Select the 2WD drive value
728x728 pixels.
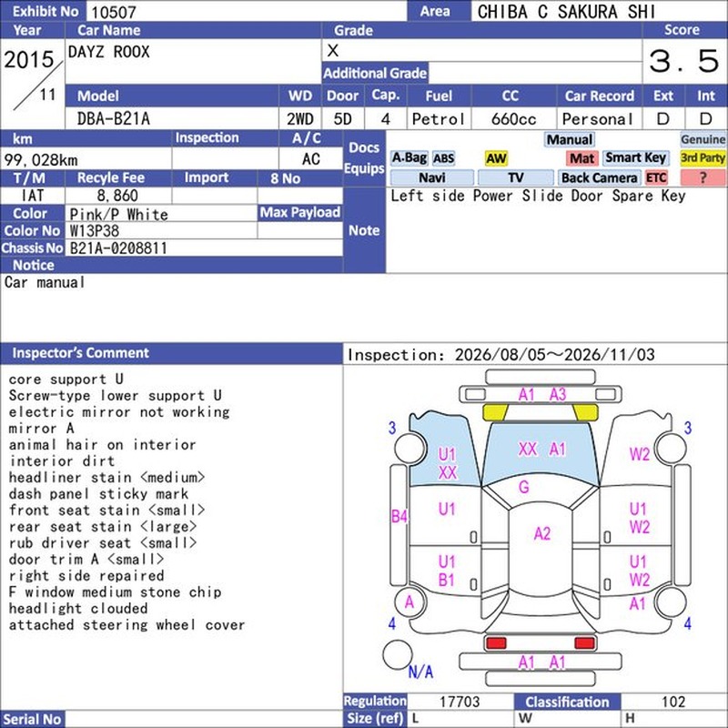[300, 119]
